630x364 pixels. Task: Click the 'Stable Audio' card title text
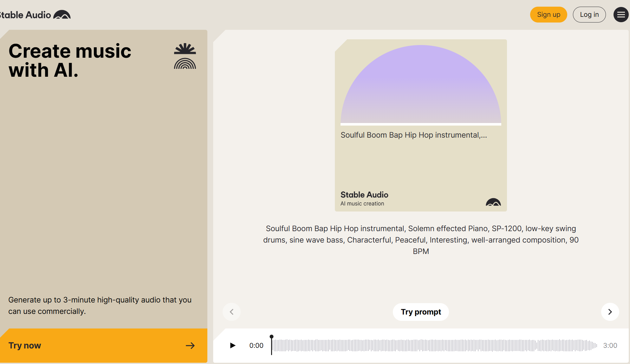click(x=364, y=195)
